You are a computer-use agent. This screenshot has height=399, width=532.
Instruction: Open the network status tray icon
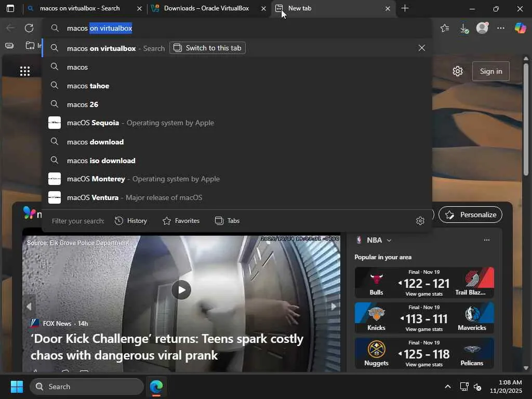coord(464,387)
